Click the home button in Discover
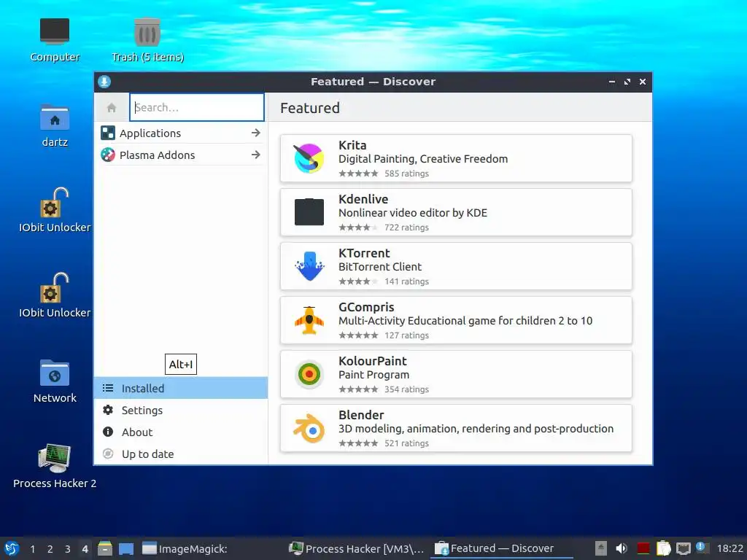Screen dimensions: 747x560 click(x=112, y=108)
